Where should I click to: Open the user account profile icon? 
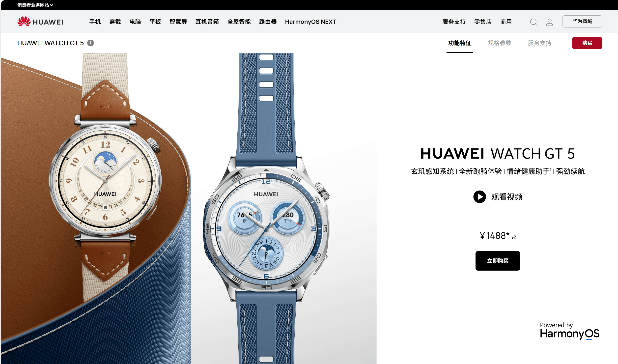[549, 22]
